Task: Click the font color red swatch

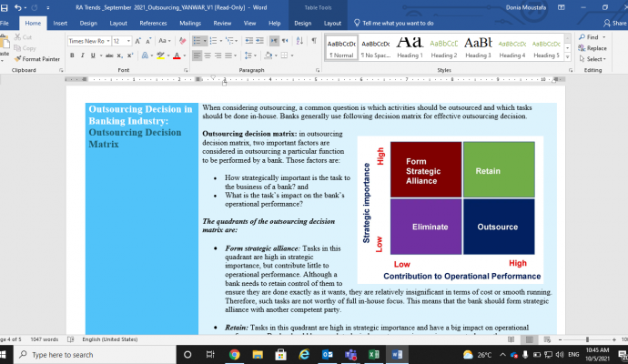Action: pos(177,56)
